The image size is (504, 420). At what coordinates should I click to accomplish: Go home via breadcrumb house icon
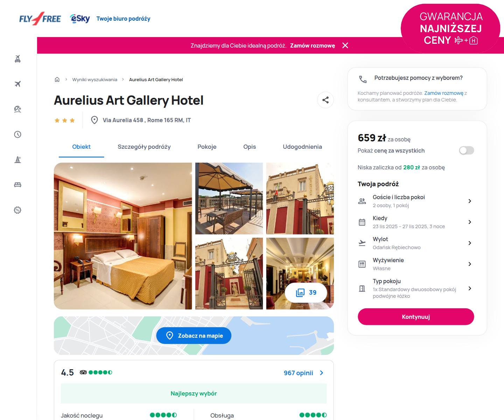[x=57, y=79]
